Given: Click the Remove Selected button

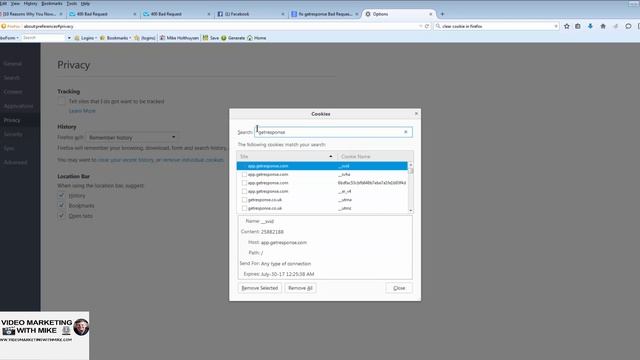Looking at the screenshot, I should click(x=260, y=288).
